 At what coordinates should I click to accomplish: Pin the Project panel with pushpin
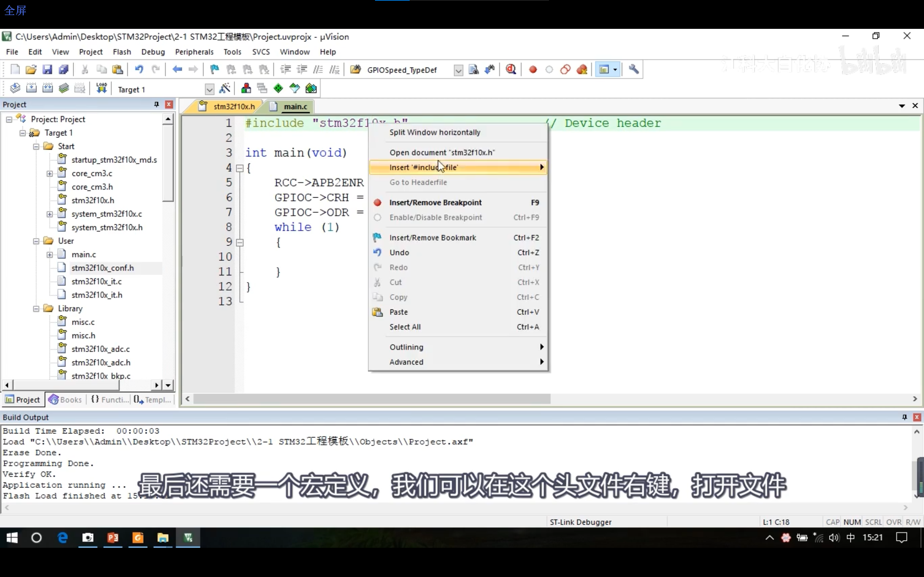(156, 105)
